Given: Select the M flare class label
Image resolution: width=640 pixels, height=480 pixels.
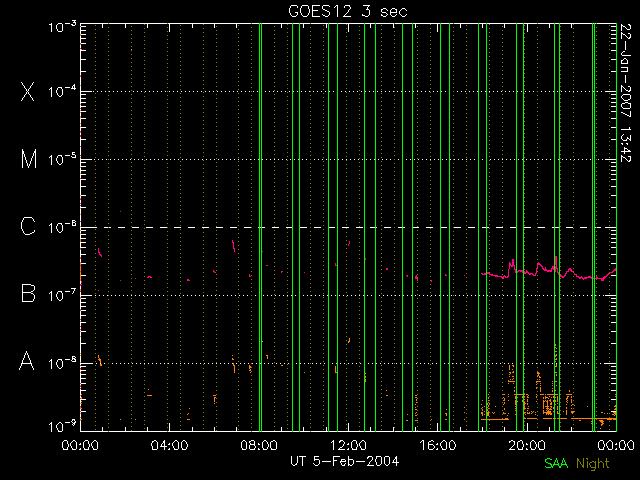Looking at the screenshot, I should 29,159.
